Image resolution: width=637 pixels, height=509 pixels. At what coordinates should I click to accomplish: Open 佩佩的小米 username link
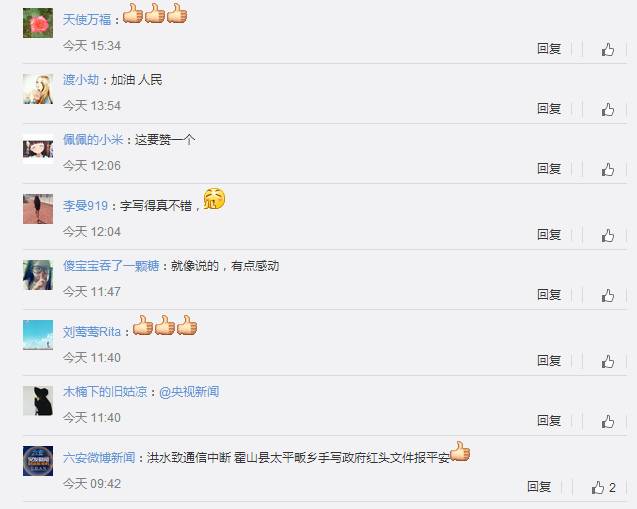click(93, 140)
